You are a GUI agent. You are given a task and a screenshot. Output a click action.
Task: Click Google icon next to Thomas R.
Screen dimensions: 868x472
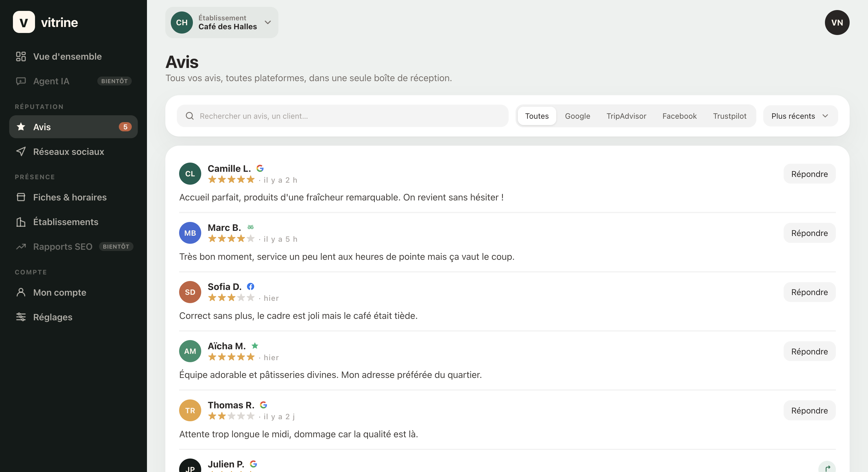click(263, 405)
